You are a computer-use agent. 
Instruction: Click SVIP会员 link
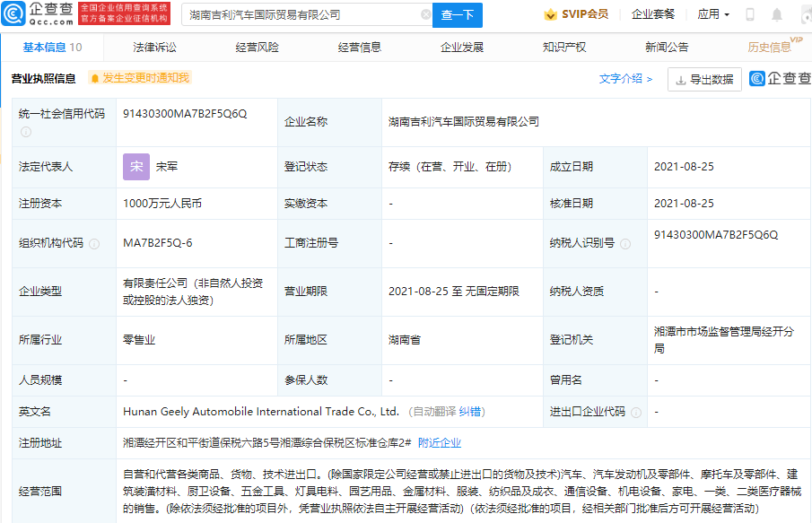pyautogui.click(x=576, y=14)
